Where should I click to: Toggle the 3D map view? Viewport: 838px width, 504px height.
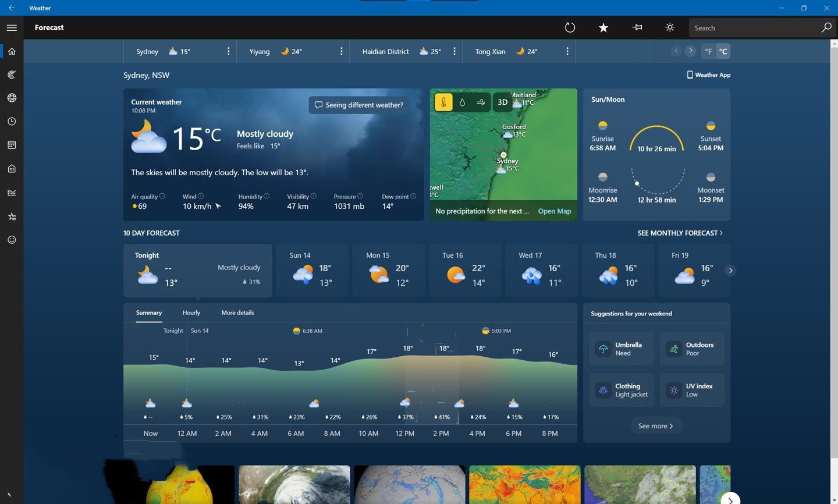click(x=502, y=102)
